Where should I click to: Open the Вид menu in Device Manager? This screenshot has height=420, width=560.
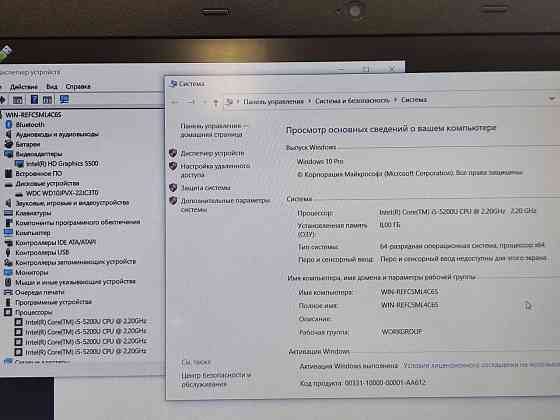click(52, 86)
